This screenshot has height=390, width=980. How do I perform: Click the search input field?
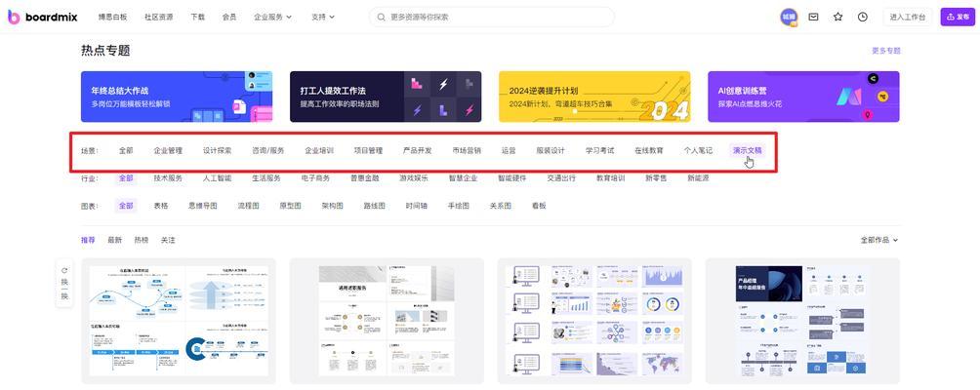point(498,17)
